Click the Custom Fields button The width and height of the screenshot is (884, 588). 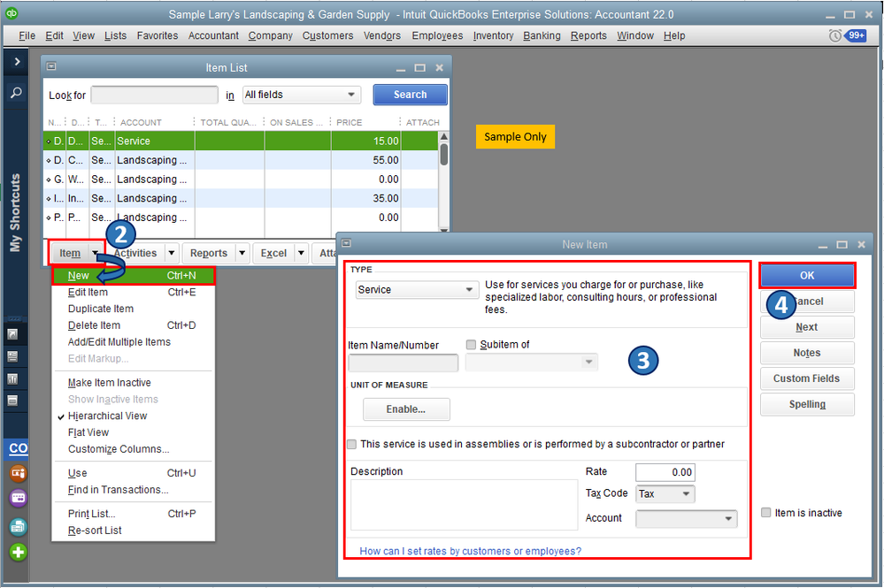click(807, 378)
